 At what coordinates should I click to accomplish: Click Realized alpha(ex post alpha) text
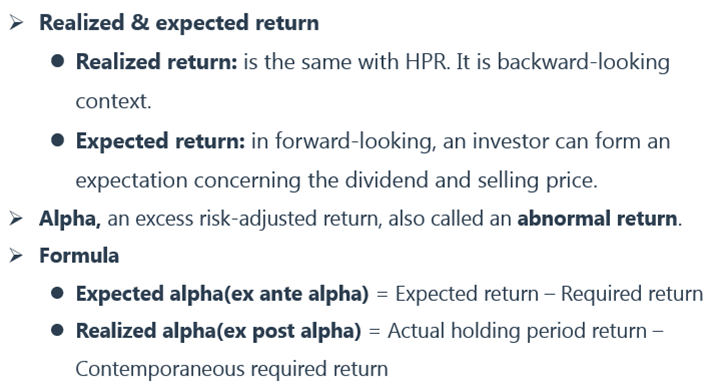click(218, 331)
